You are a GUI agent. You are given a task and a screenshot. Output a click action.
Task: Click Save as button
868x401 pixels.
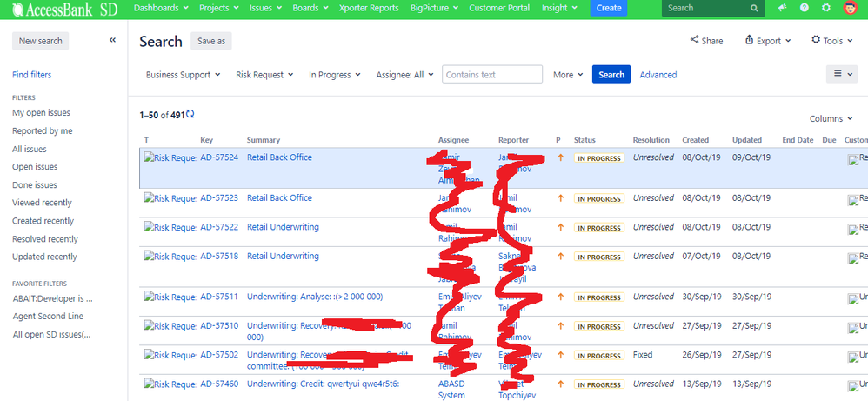pos(210,41)
